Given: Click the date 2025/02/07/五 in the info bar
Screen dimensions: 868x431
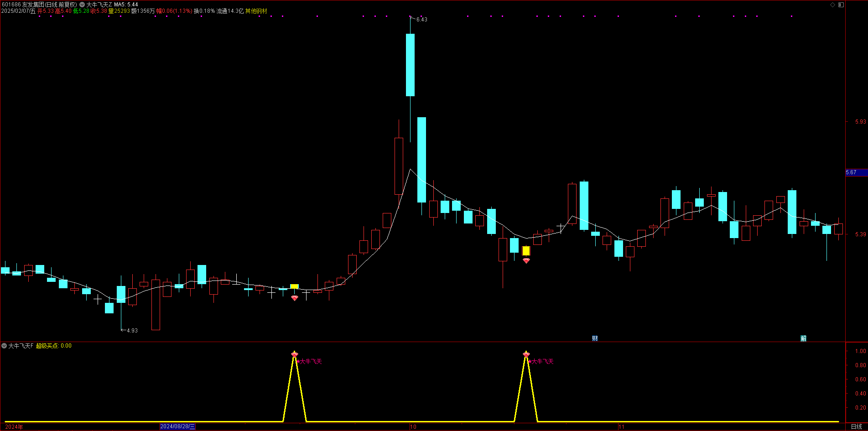Looking at the screenshot, I should coord(18,11).
